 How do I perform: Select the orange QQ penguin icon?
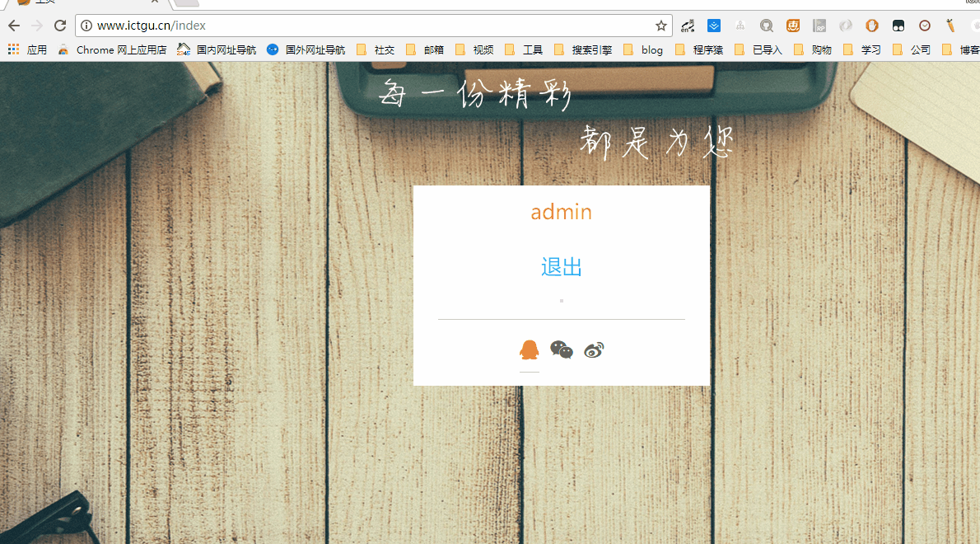tap(530, 349)
